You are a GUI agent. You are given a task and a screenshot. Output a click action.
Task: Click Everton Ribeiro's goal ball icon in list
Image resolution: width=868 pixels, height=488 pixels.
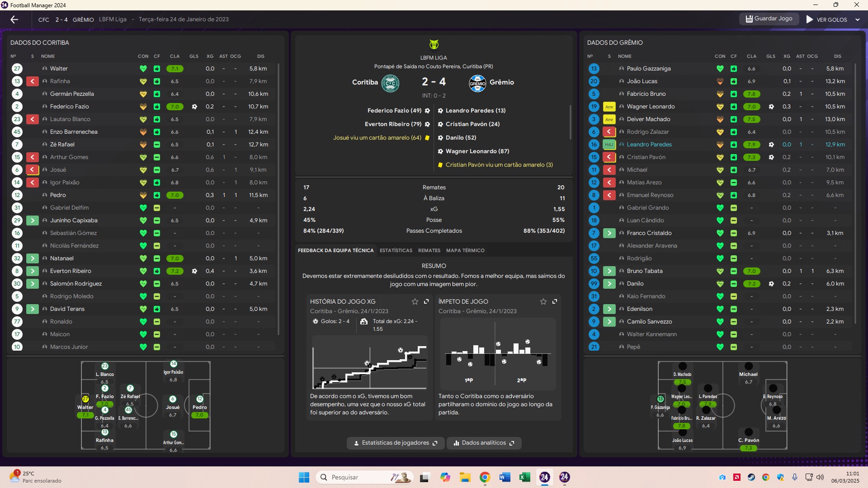[194, 271]
